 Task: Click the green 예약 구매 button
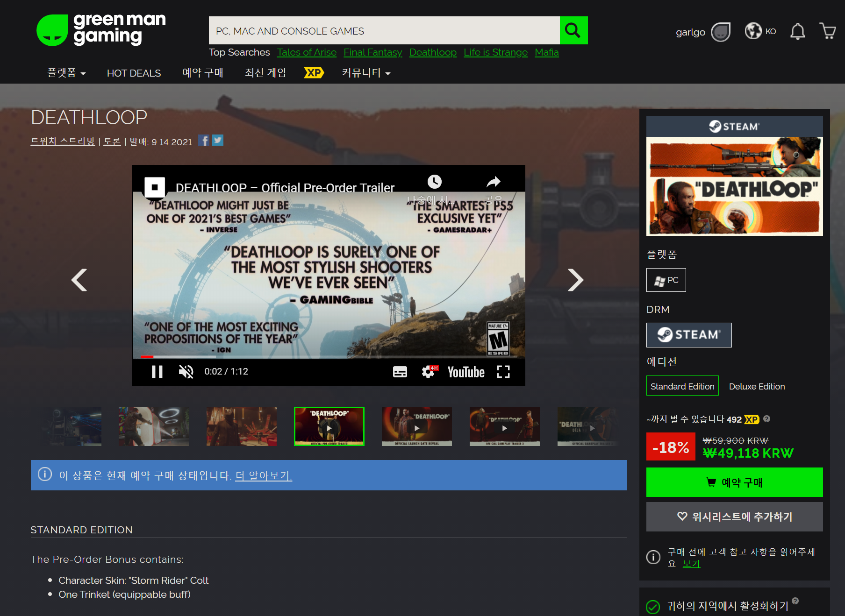pyautogui.click(x=734, y=482)
